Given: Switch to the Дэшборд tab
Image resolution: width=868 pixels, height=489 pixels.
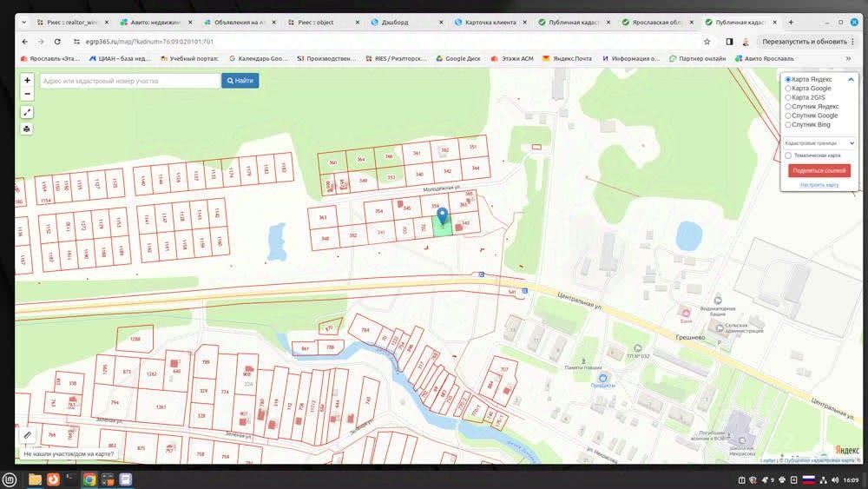Looking at the screenshot, I should point(399,22).
